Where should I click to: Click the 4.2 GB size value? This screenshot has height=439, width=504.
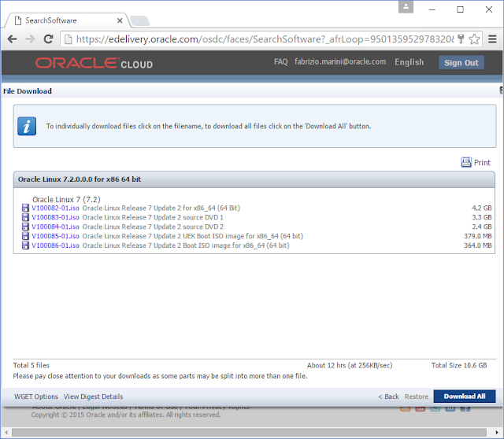pyautogui.click(x=481, y=208)
